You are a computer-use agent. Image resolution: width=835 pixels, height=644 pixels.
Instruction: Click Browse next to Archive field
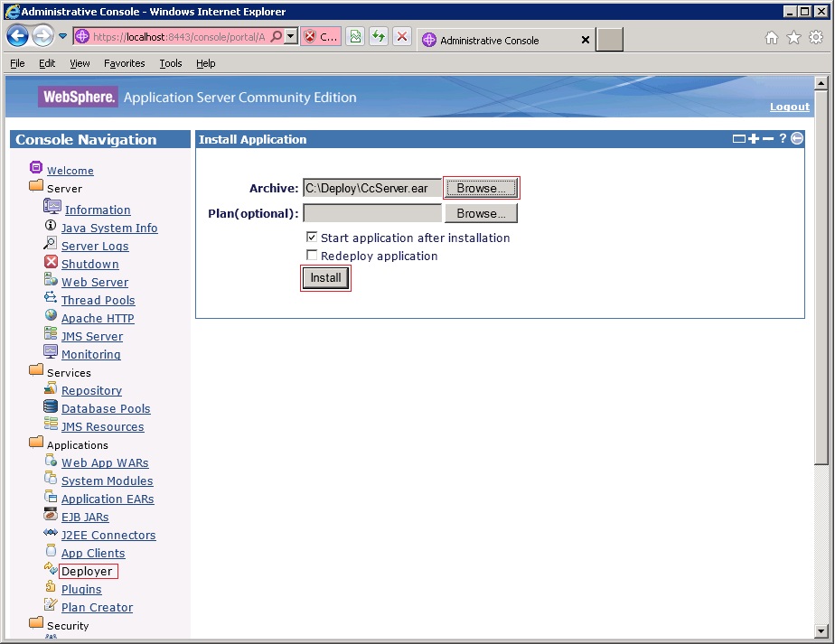482,188
